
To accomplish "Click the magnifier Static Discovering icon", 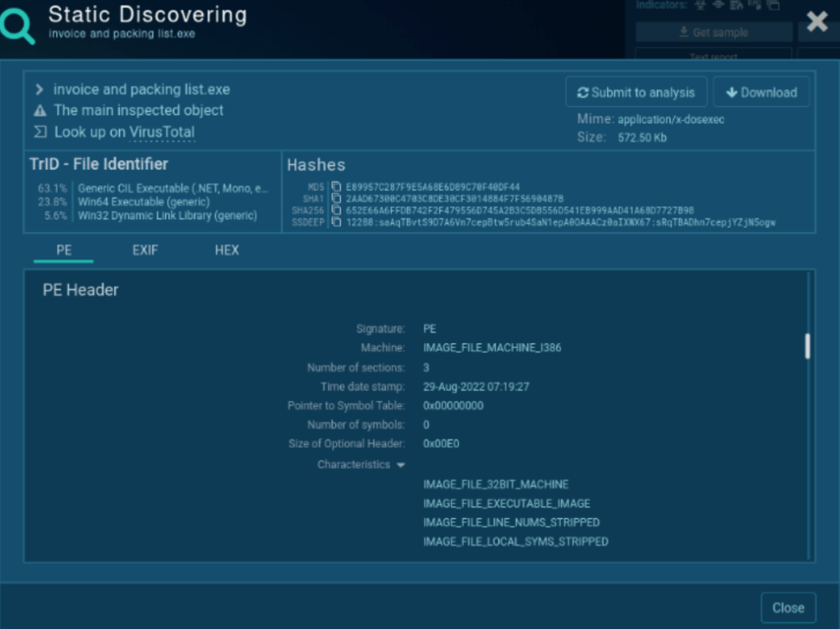I will [x=18, y=25].
